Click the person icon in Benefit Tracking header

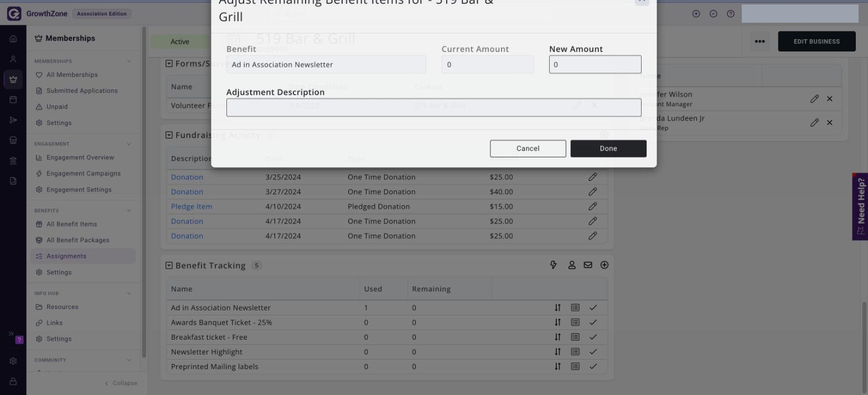[572, 265]
